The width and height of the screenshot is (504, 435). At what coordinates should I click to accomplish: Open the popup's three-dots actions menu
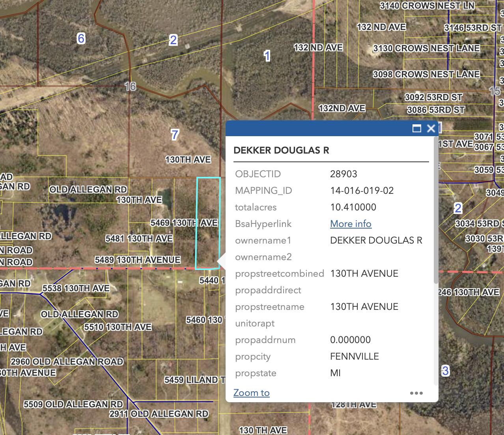click(x=416, y=393)
